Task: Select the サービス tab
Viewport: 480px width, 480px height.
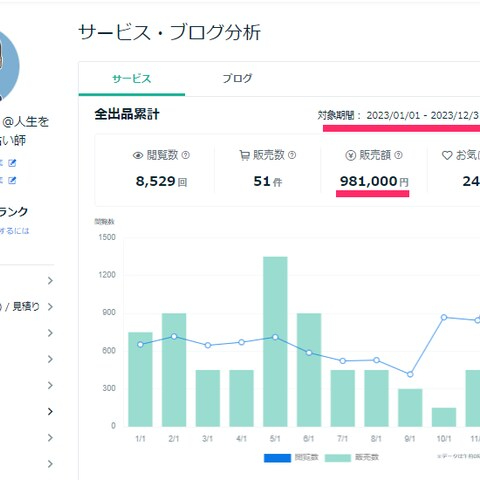Action: 132,79
